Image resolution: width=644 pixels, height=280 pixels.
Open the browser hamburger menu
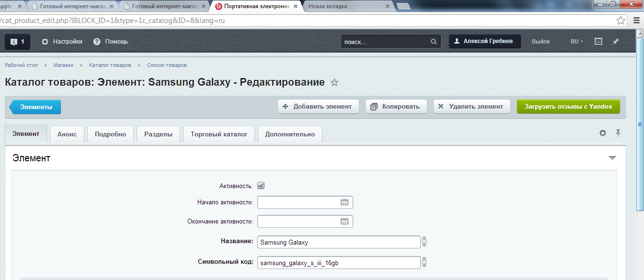(636, 21)
